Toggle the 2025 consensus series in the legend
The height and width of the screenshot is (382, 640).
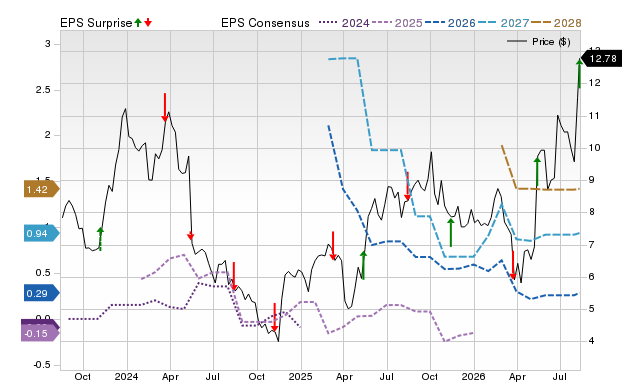(x=397, y=23)
